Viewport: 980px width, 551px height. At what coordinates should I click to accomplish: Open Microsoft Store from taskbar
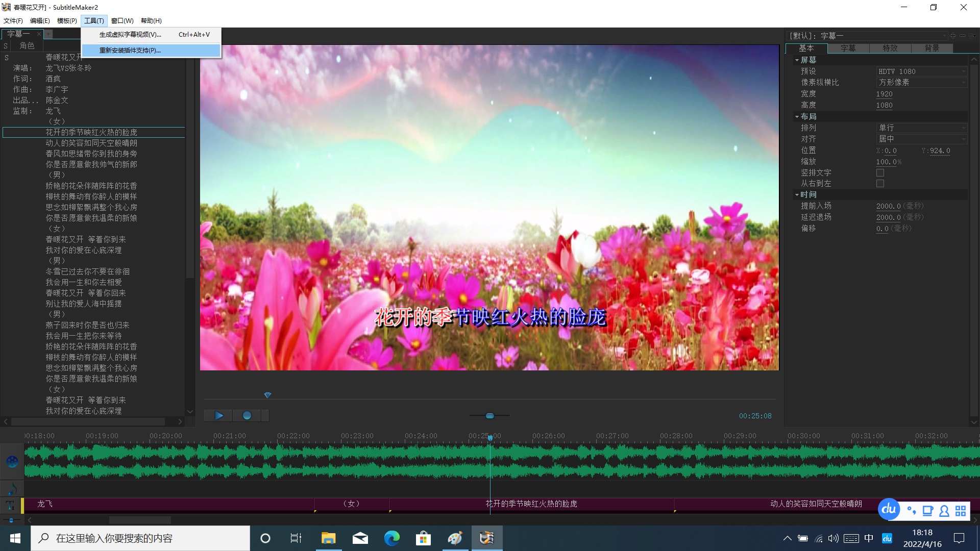[423, 538]
